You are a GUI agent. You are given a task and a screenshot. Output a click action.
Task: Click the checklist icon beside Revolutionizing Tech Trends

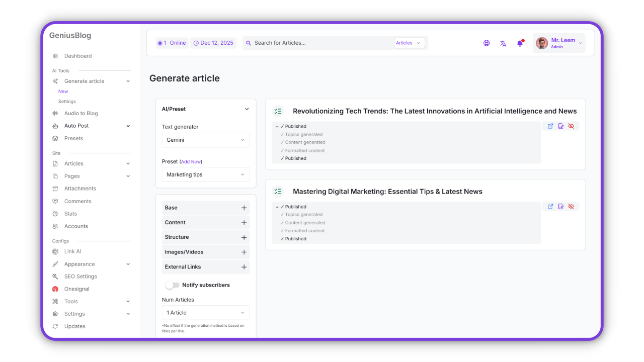tap(278, 111)
